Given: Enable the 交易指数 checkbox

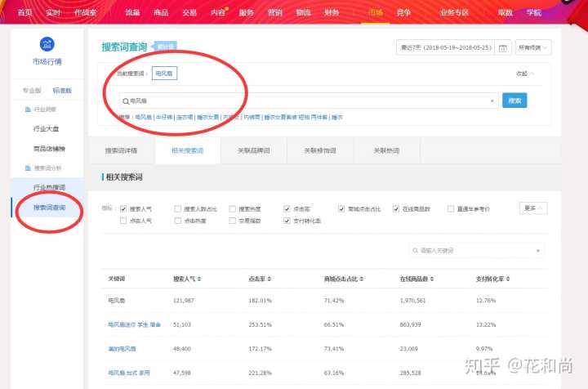Looking at the screenshot, I should click(233, 221).
